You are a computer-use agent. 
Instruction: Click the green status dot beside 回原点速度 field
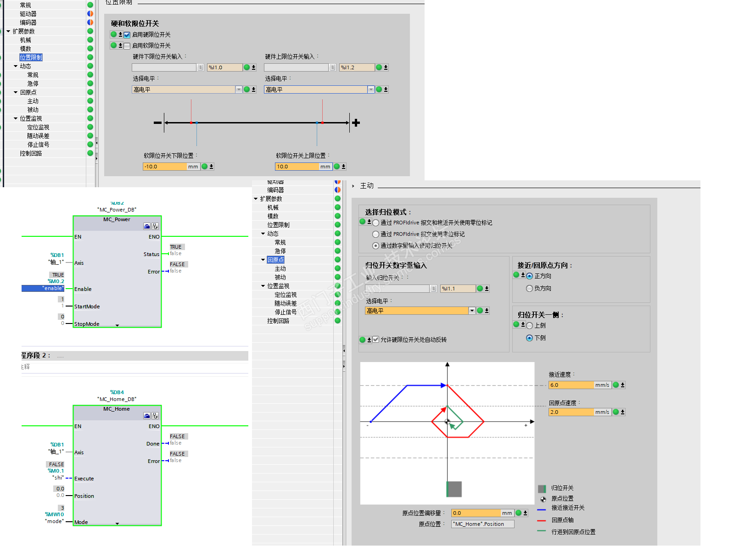616,412
